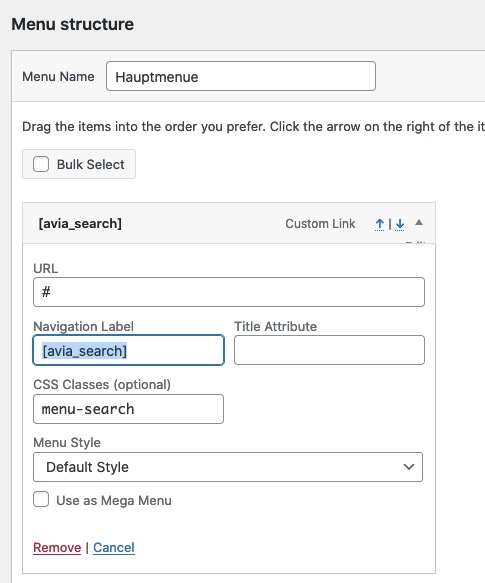Click the 'CSS Classes (optional)' label
The width and height of the screenshot is (485, 583).
(x=102, y=384)
